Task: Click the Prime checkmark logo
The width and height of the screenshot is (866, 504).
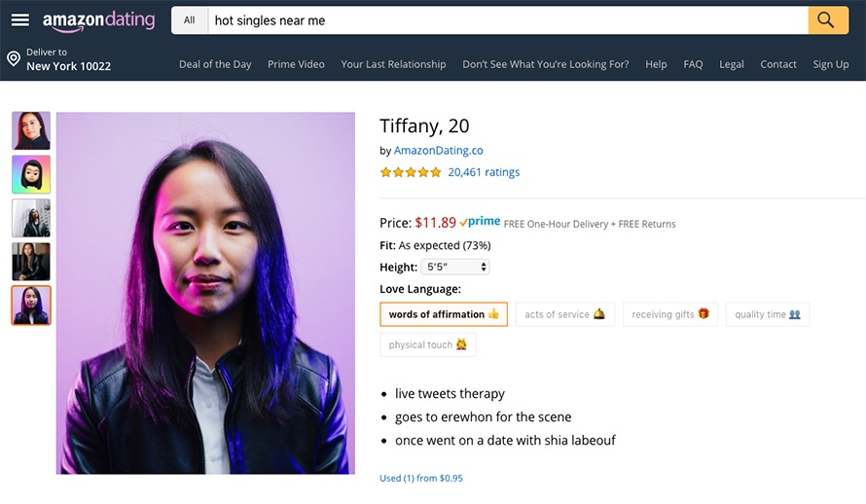Action: pyautogui.click(x=480, y=223)
